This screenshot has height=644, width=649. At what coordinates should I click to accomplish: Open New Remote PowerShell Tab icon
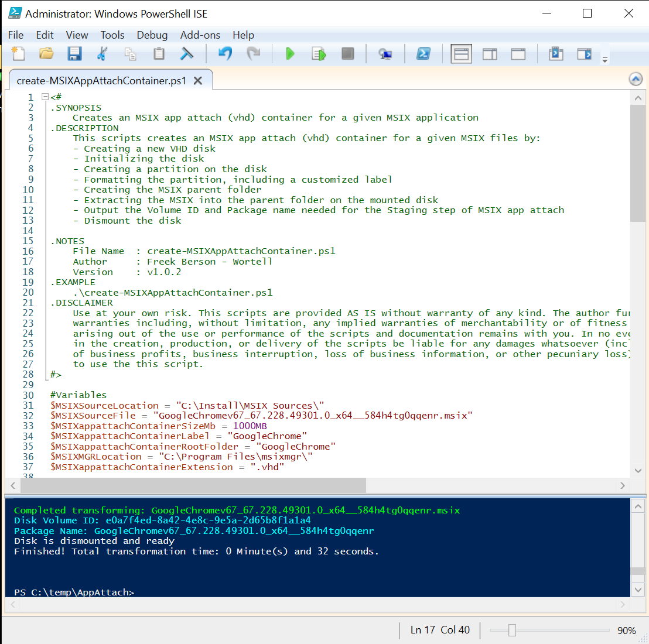coord(385,54)
